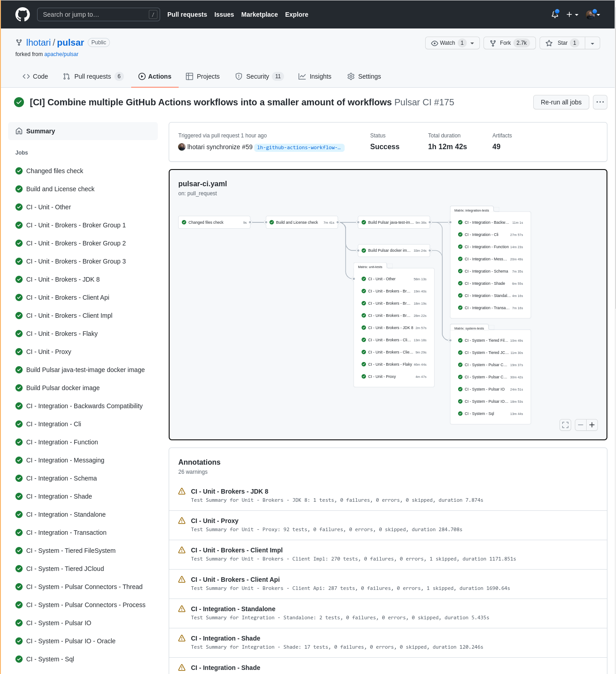
Task: Open Marketplace in top navigation
Action: (260, 14)
